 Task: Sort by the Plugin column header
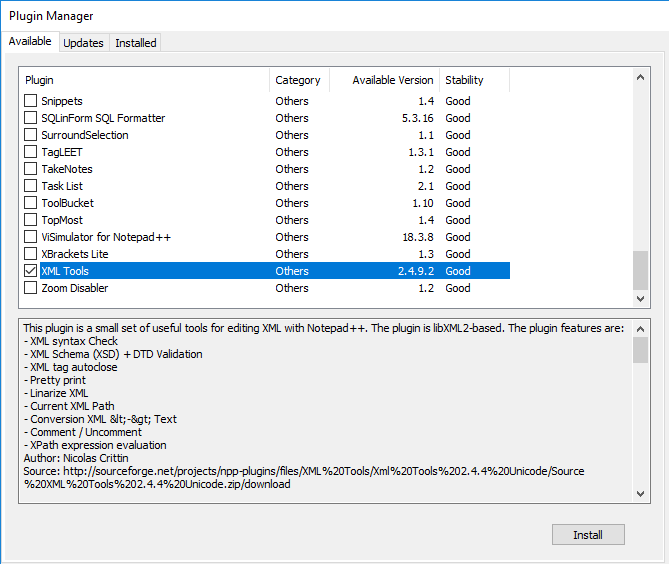[144, 80]
